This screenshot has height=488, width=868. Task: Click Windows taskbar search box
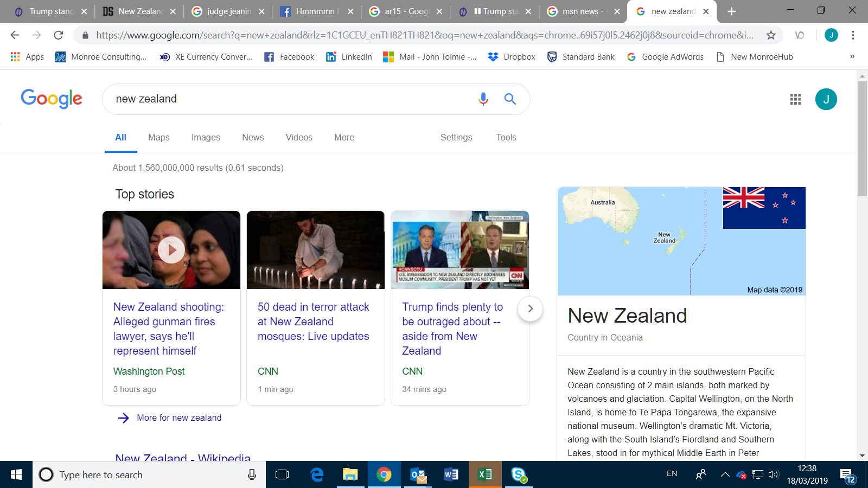149,474
